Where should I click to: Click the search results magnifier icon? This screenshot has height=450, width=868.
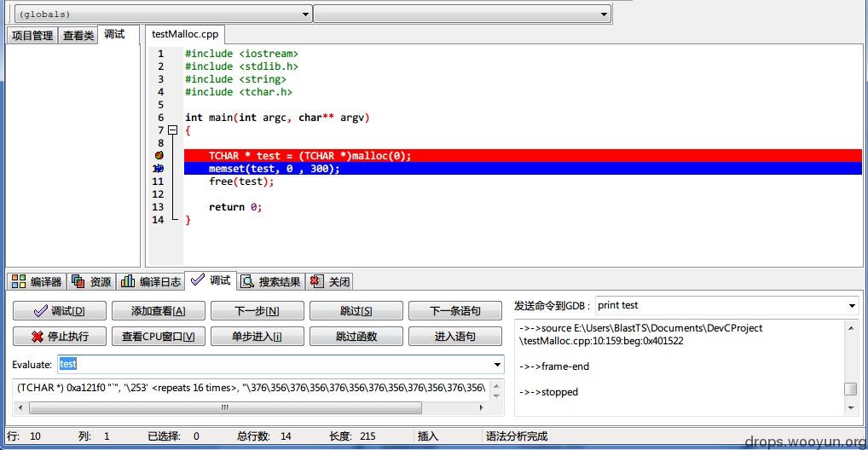coord(247,281)
